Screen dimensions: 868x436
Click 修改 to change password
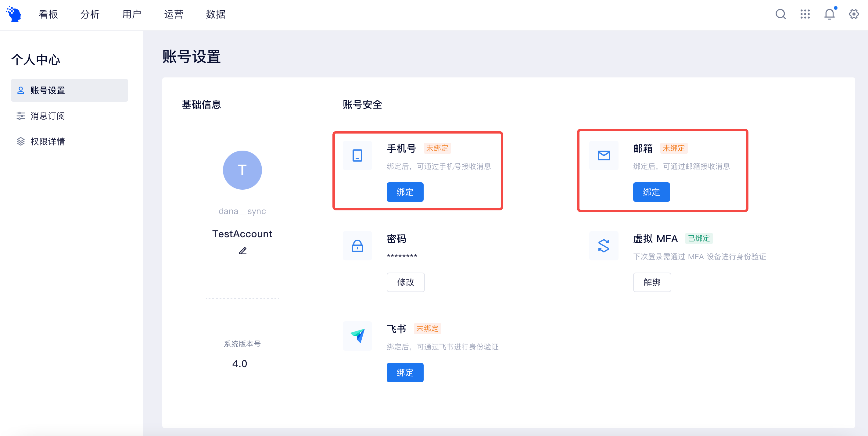(x=406, y=282)
